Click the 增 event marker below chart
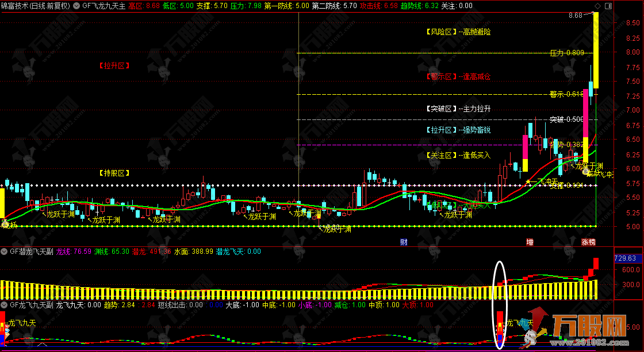 click(x=530, y=242)
